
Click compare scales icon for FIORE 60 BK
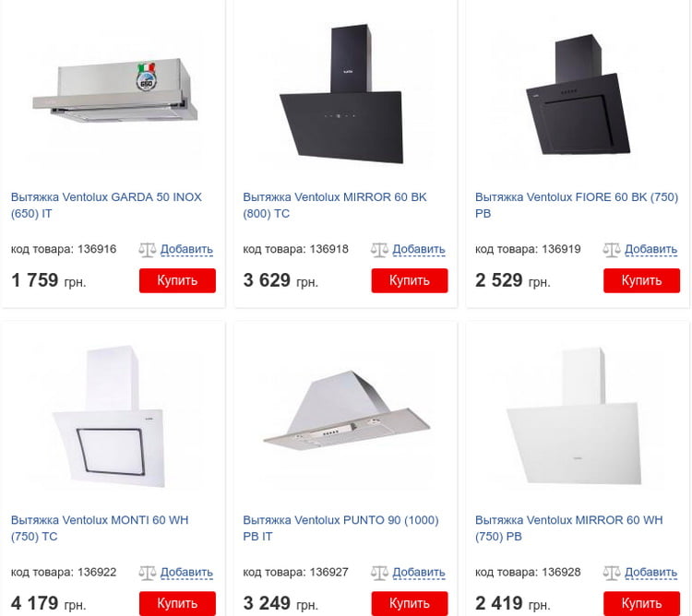pos(612,250)
